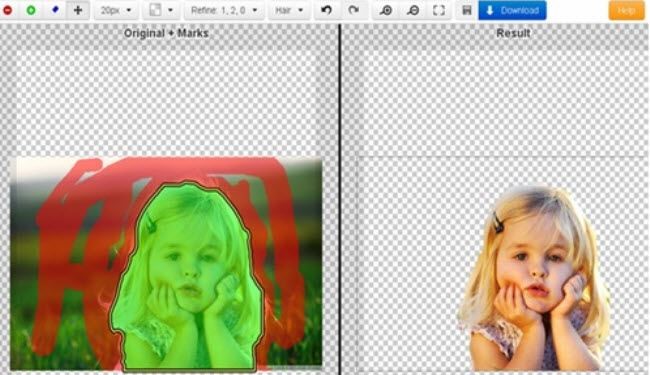Undo the last mark
Screen dimensions: 650x375
pos(327,10)
